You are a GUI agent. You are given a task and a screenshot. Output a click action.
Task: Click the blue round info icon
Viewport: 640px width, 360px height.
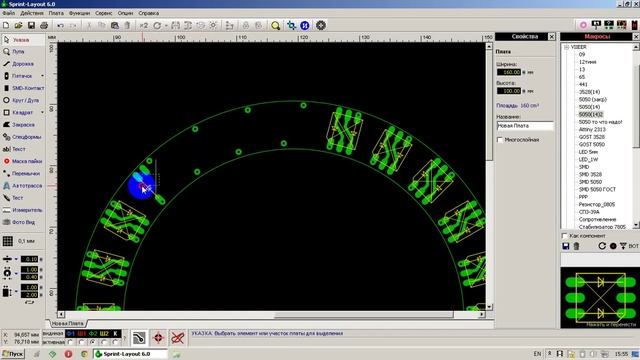click(304, 25)
